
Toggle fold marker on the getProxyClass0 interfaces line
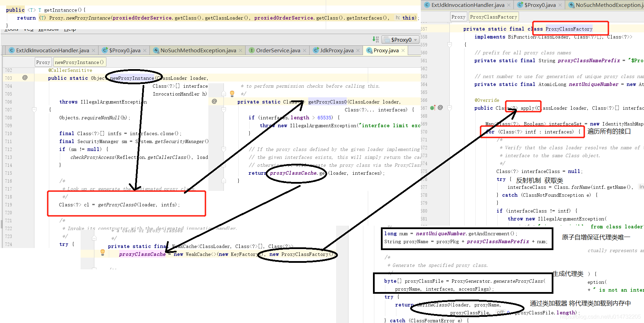224,110
